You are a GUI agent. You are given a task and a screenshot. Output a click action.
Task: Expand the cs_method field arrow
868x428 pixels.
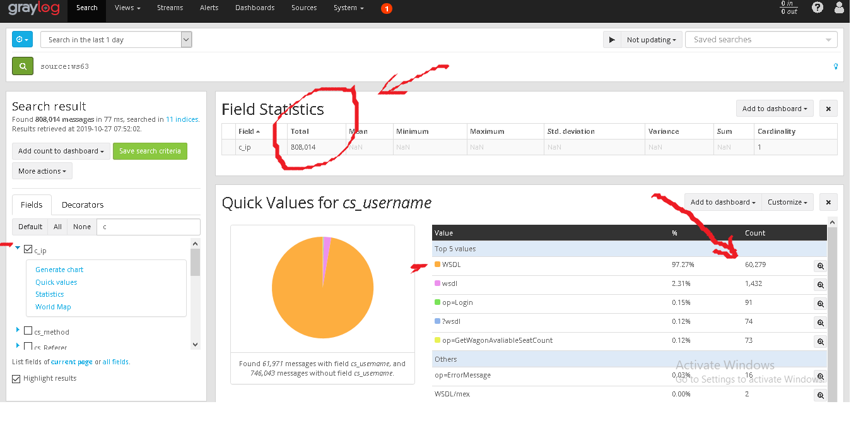coord(18,330)
